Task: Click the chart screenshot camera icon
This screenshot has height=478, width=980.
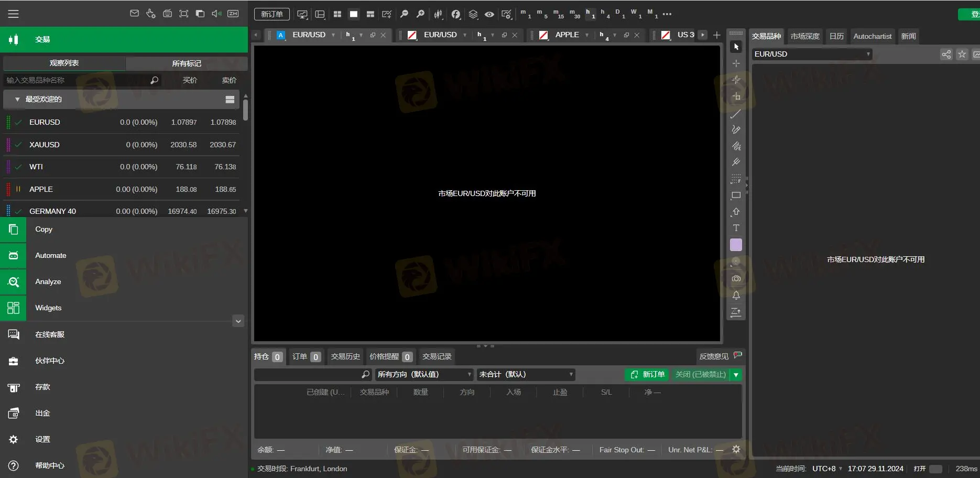Action: 736,278
